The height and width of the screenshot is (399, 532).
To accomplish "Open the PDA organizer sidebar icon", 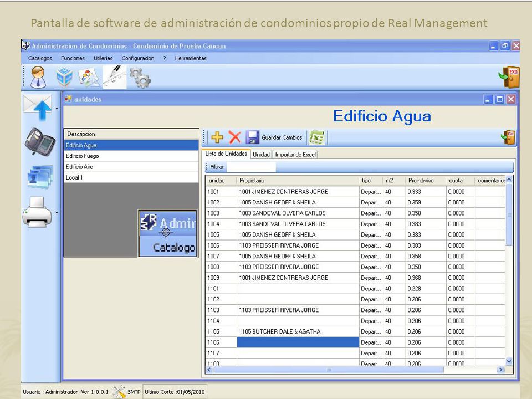I will 40,141.
